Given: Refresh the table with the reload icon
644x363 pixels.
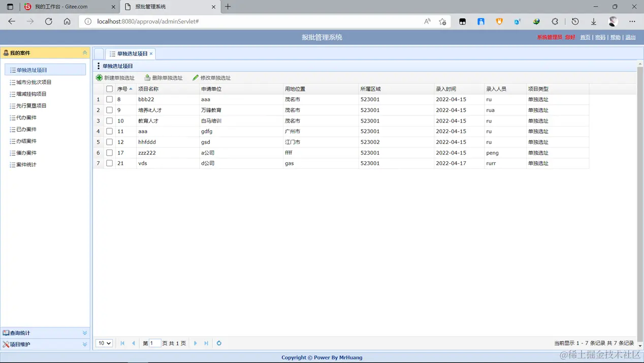Looking at the screenshot, I should [x=219, y=343].
